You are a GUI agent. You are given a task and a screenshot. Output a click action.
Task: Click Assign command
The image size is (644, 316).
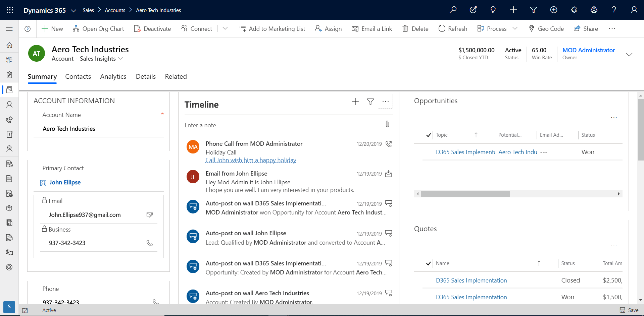(328, 29)
